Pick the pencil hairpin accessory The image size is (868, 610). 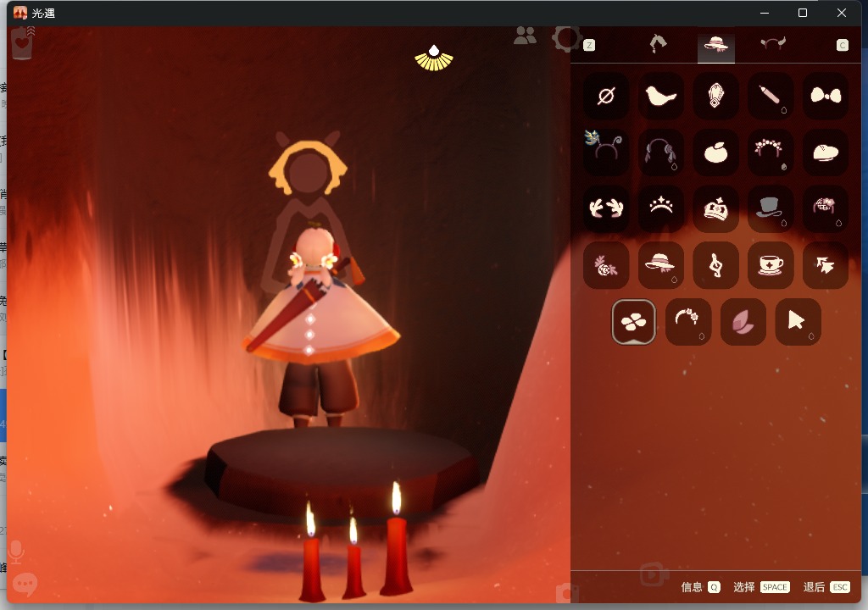coord(771,96)
